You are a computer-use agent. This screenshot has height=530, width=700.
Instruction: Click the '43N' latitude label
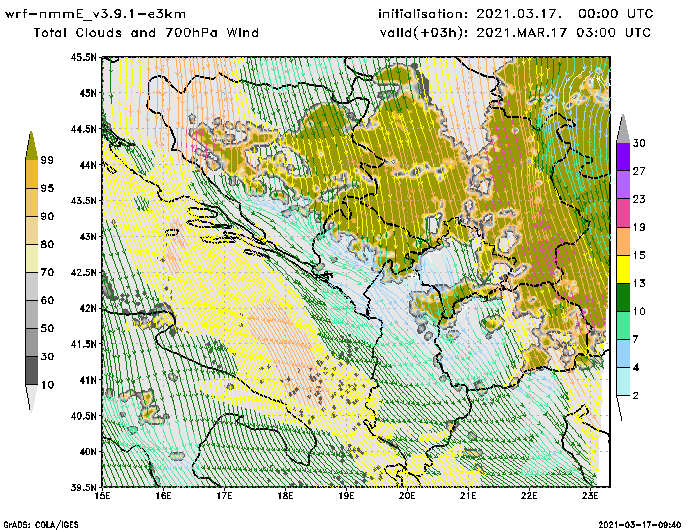pyautogui.click(x=88, y=236)
